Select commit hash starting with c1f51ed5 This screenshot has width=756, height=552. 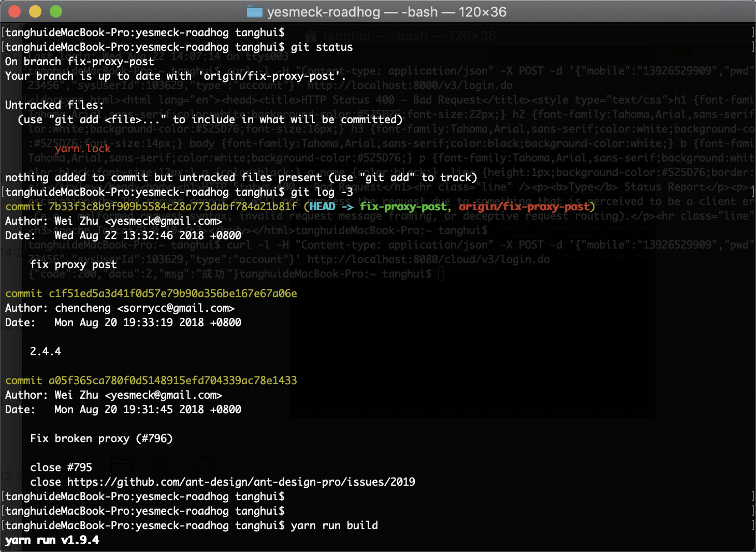tap(172, 294)
